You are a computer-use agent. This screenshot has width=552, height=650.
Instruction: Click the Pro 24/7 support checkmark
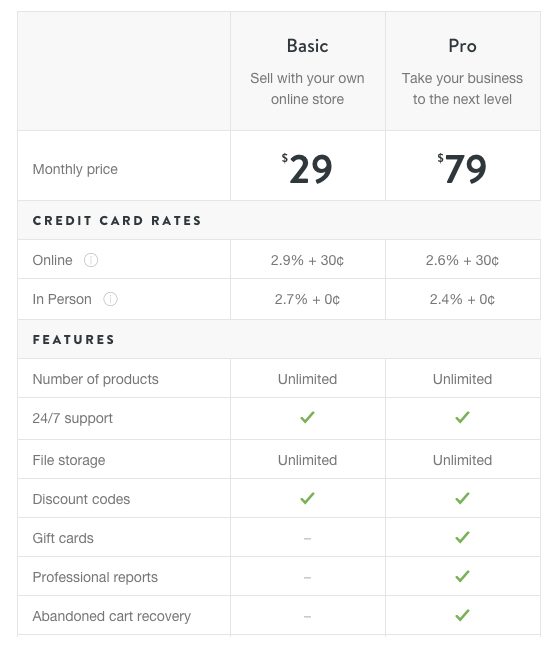462,417
